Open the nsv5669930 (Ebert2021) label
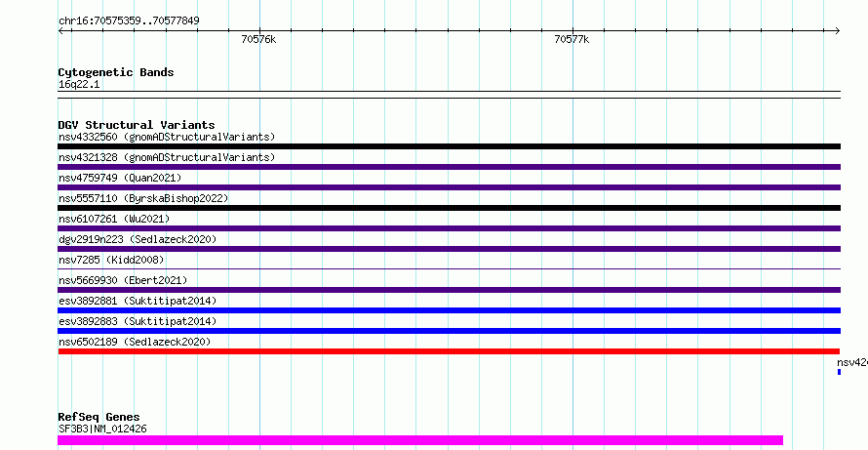This screenshot has height=450, width=868. point(123,280)
